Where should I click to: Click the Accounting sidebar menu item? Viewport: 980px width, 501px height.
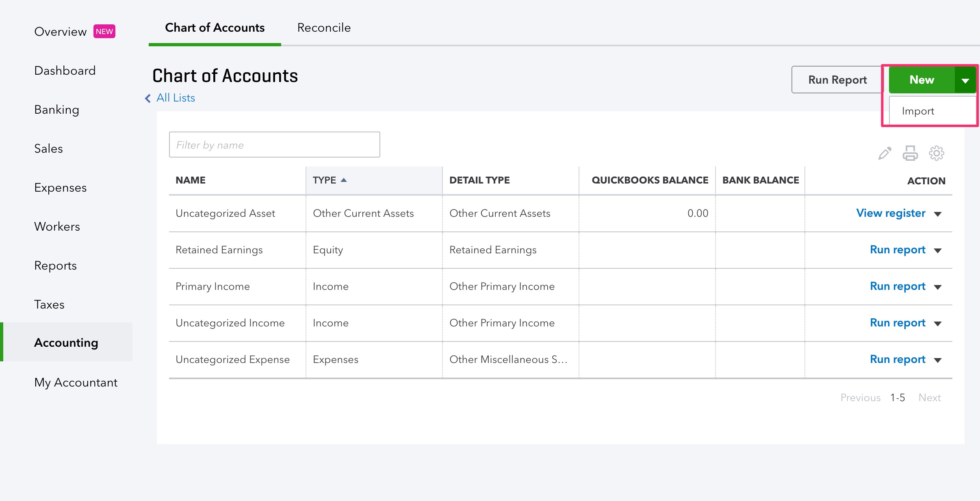point(67,343)
